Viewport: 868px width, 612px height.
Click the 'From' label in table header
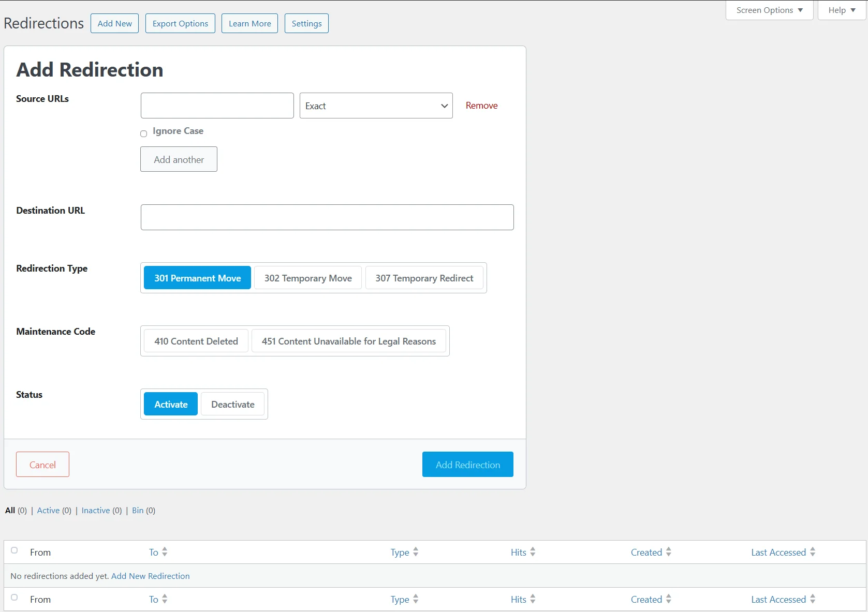click(40, 552)
